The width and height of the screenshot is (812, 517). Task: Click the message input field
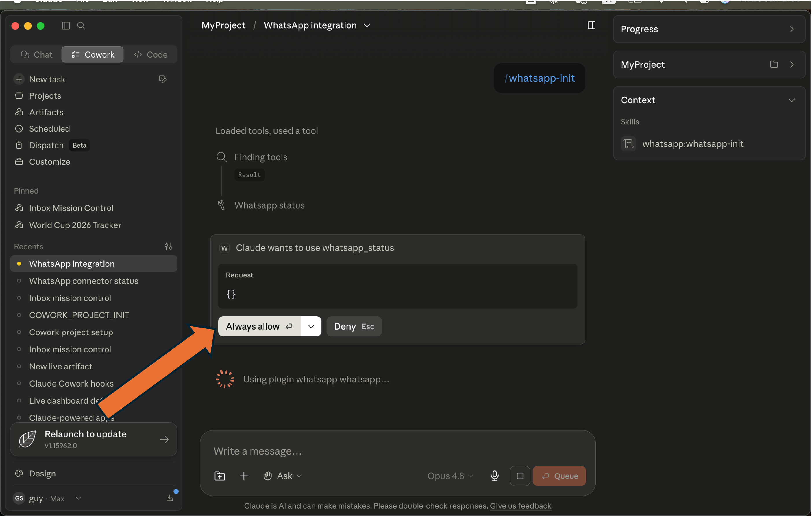point(398,452)
